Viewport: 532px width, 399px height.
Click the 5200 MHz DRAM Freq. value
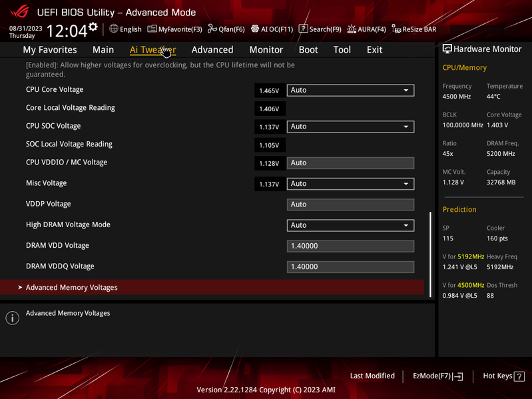(x=501, y=154)
